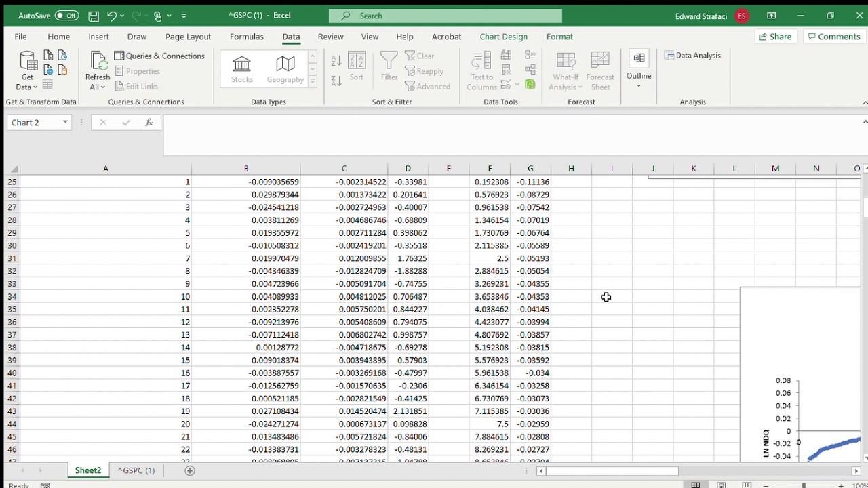
Task: Click Sort A to Z icon
Action: [336, 62]
